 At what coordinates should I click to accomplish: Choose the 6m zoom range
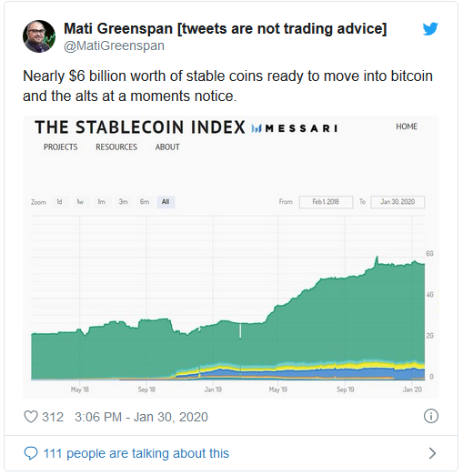[x=145, y=202]
